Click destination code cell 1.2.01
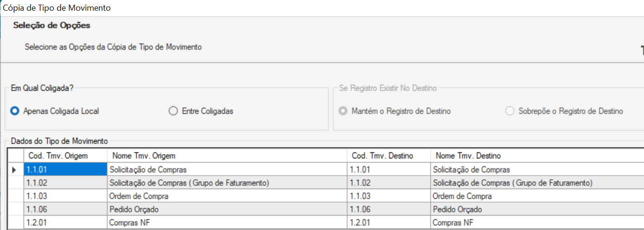The image size is (644, 230). (389, 223)
